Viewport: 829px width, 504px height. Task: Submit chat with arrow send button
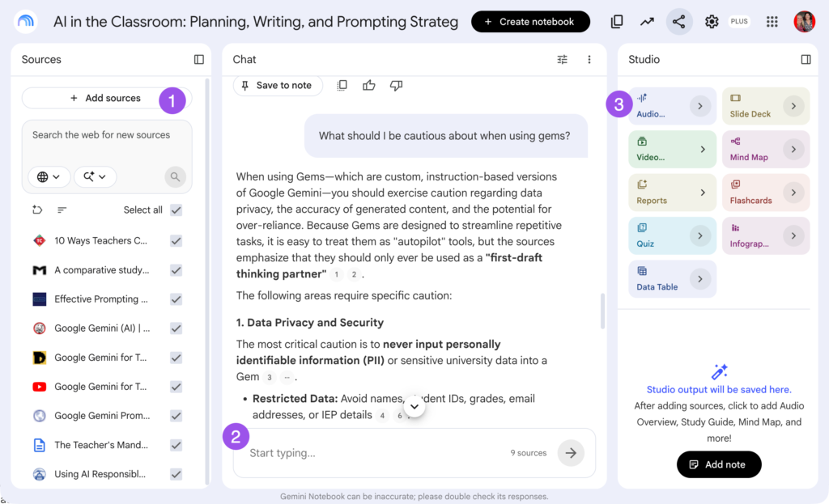(571, 453)
